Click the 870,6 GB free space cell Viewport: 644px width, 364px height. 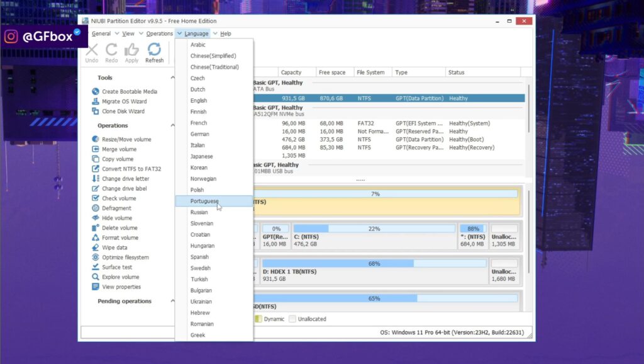[331, 99]
